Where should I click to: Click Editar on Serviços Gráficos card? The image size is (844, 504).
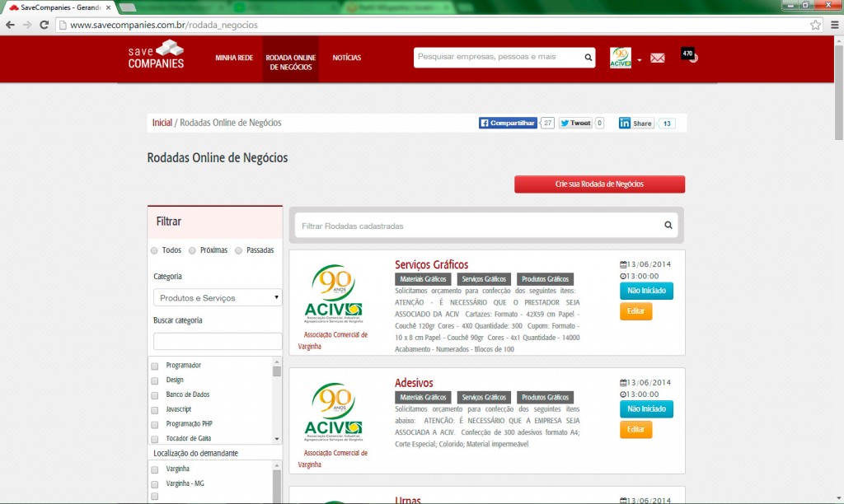click(x=635, y=311)
